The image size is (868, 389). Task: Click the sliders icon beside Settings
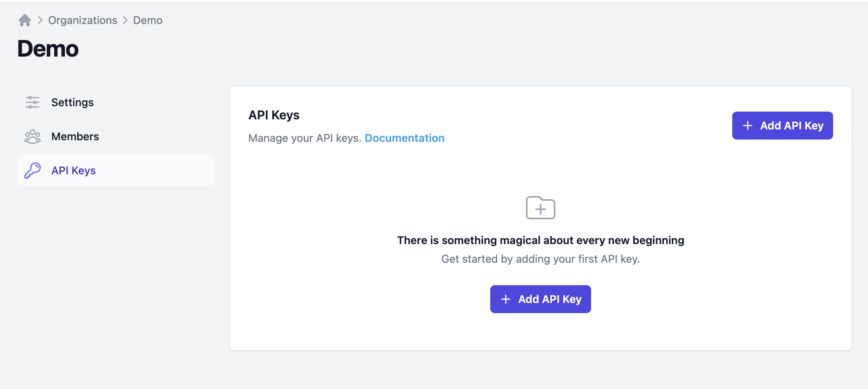[33, 102]
